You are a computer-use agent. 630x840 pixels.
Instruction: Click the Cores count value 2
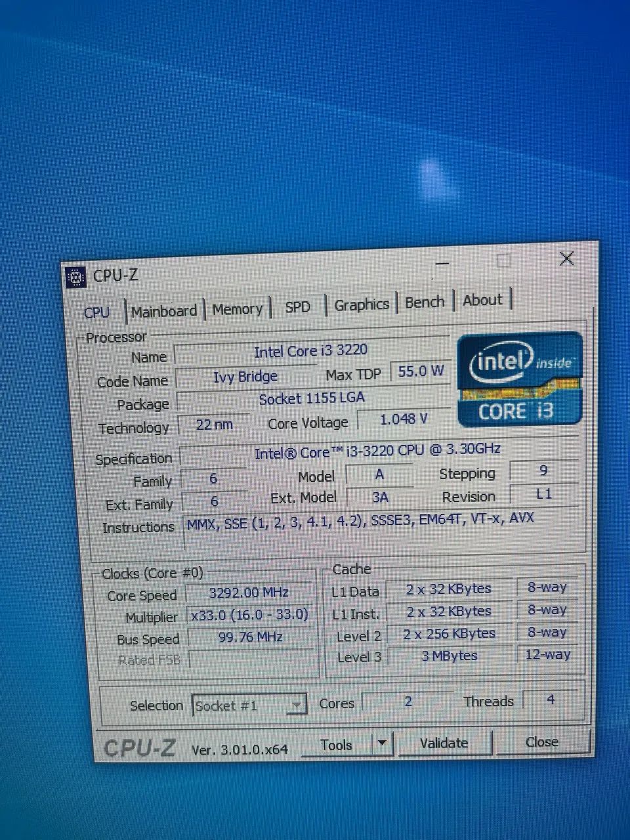pyautogui.click(x=408, y=702)
